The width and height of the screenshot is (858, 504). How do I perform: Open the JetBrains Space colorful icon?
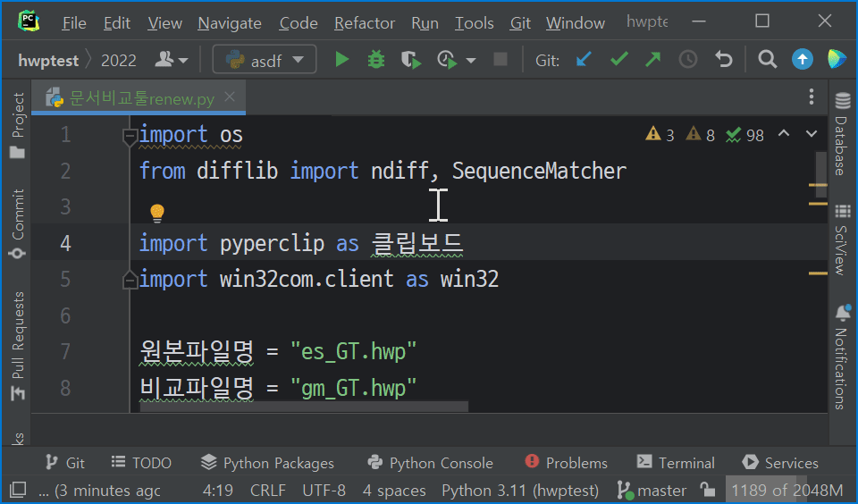click(x=837, y=59)
